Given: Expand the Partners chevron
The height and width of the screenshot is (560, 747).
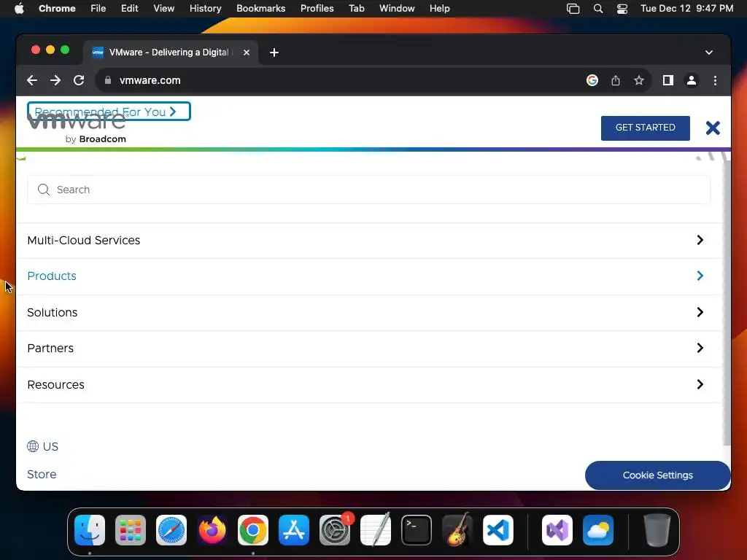Looking at the screenshot, I should (x=700, y=348).
